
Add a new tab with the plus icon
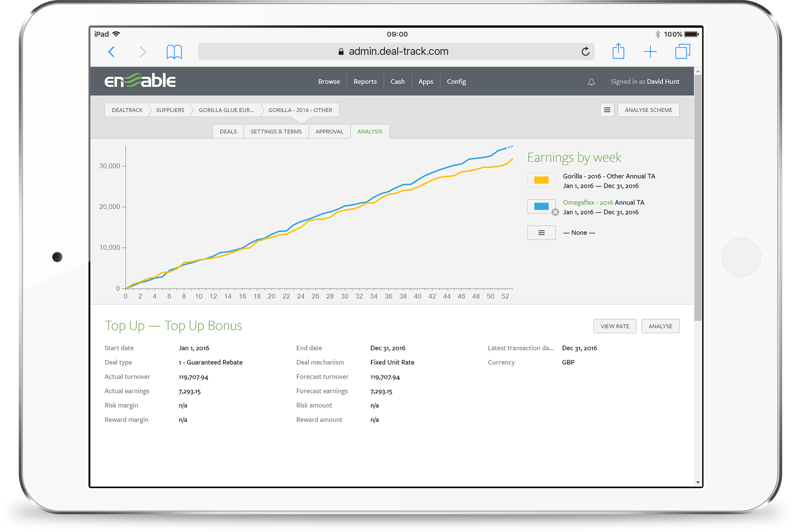(650, 52)
